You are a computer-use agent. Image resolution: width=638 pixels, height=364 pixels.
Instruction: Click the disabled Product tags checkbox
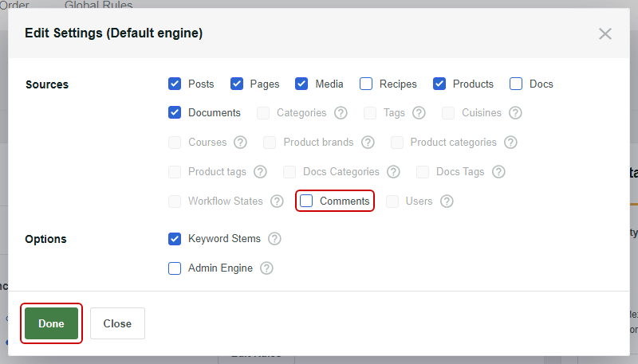(175, 171)
